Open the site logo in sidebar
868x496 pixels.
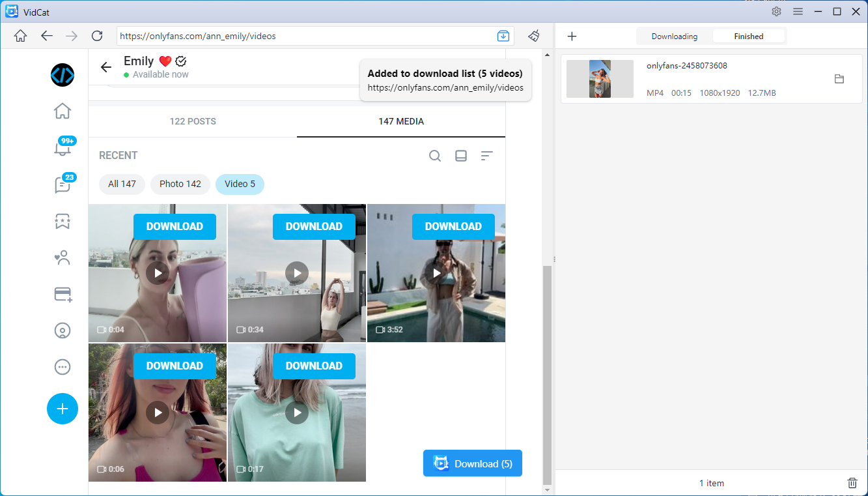click(x=63, y=75)
